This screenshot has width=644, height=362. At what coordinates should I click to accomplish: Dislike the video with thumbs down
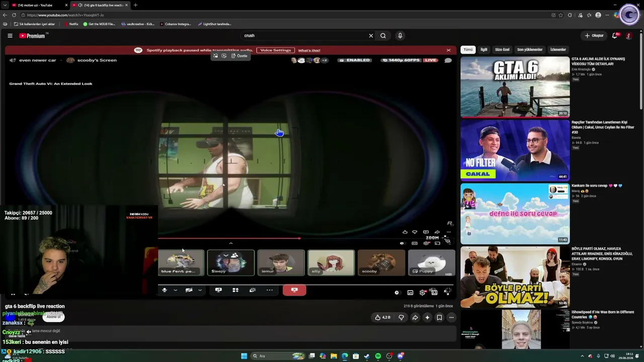coord(401,318)
